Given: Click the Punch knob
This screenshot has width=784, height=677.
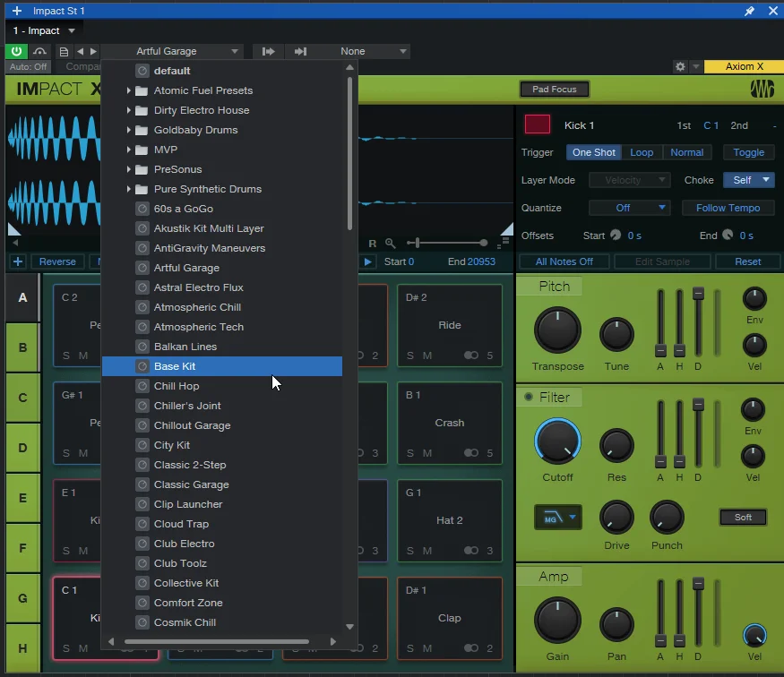Looking at the screenshot, I should click(667, 517).
